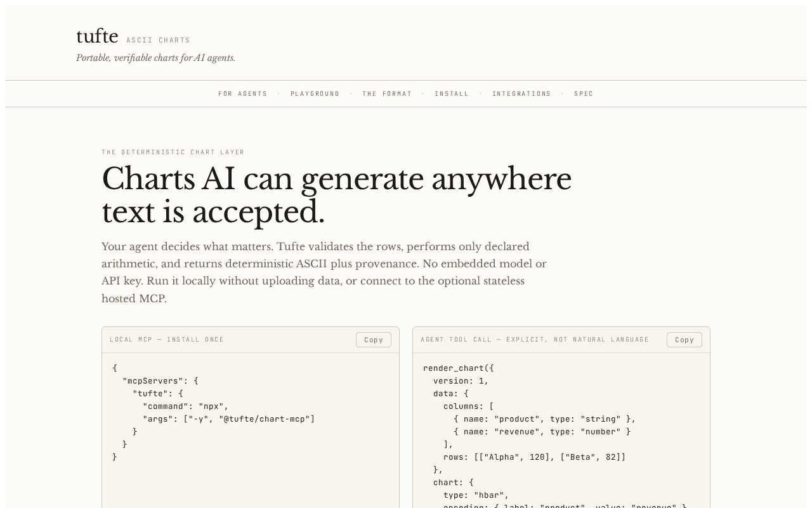Viewport: 812px width, 508px height.
Task: Click the "mcpServers" line in the config
Action: pos(160,381)
